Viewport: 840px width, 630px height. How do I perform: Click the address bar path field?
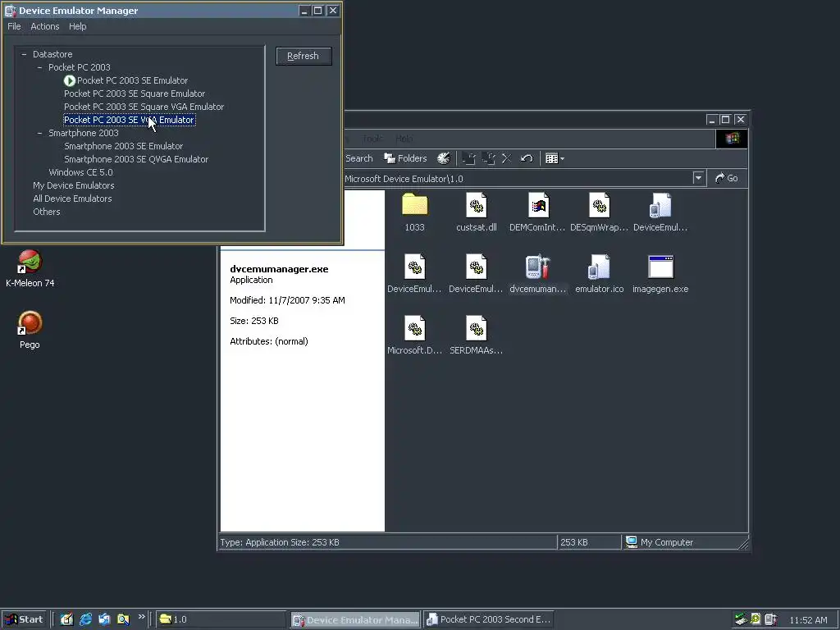[x=517, y=178]
